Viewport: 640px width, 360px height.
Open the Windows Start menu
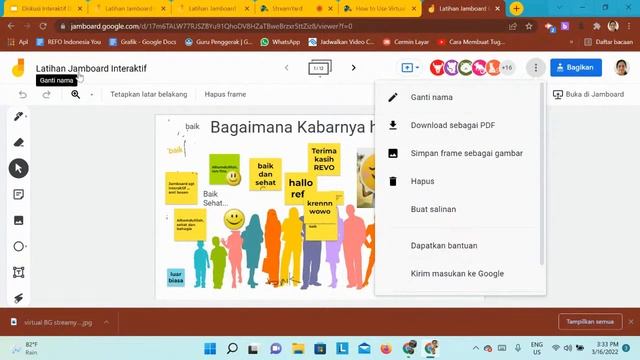[x=210, y=349]
